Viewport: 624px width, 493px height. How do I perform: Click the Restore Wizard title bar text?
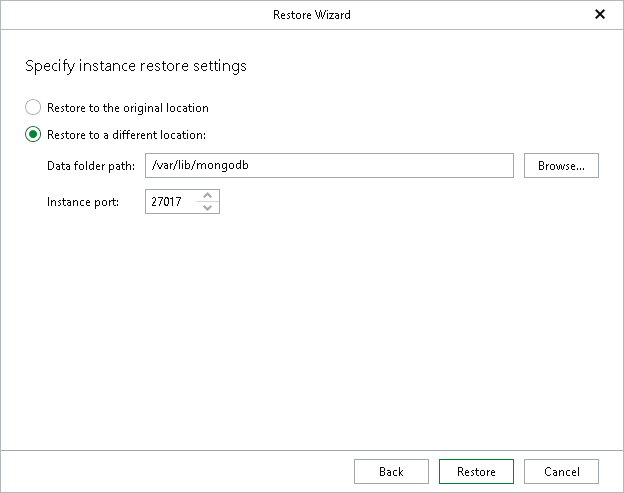[x=311, y=15]
